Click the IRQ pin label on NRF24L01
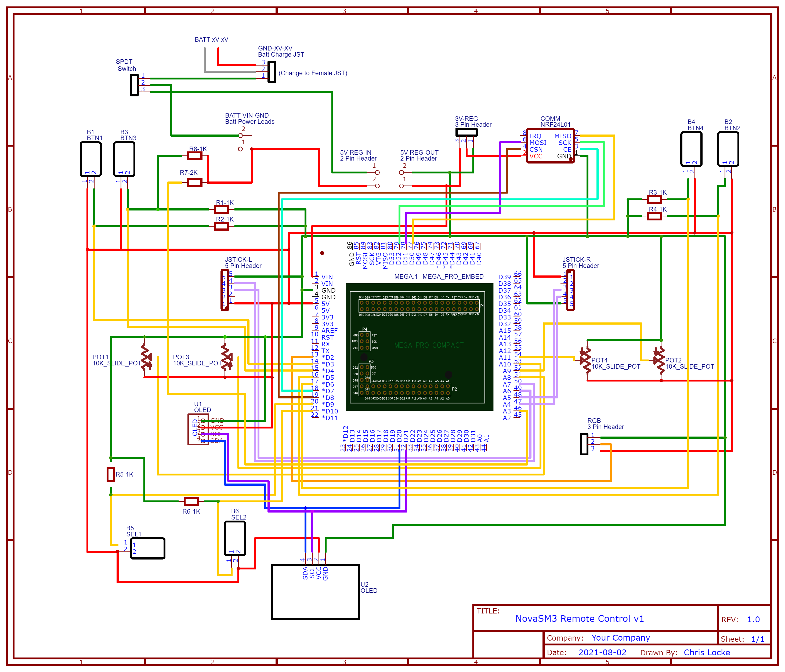Image resolution: width=785 pixels, height=672 pixels. [x=535, y=136]
